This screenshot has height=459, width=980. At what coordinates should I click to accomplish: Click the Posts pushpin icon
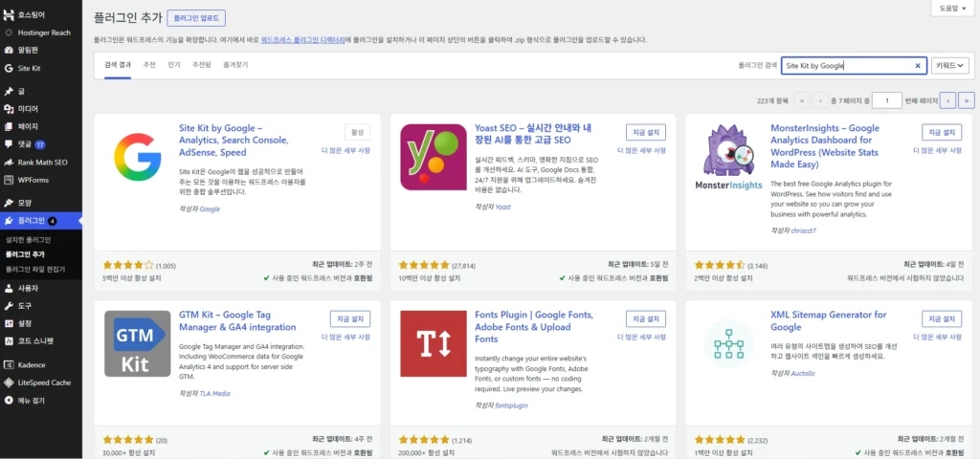[8, 91]
